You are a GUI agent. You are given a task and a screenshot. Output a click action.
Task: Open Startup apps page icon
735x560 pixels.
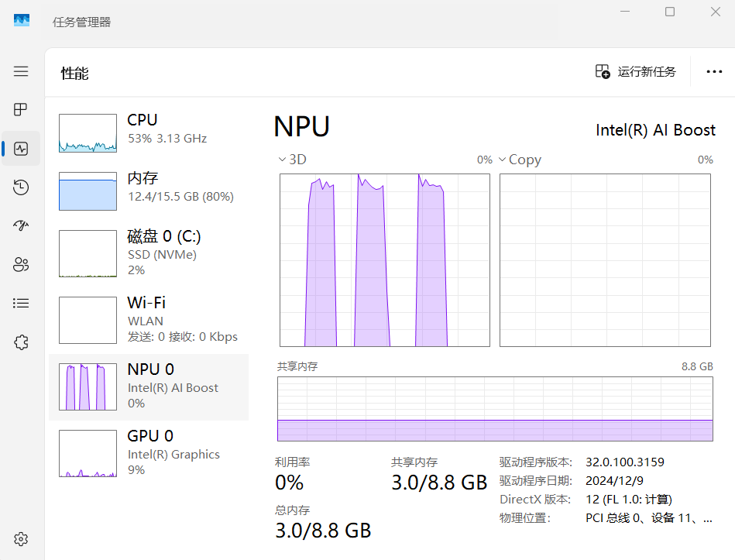(x=21, y=225)
